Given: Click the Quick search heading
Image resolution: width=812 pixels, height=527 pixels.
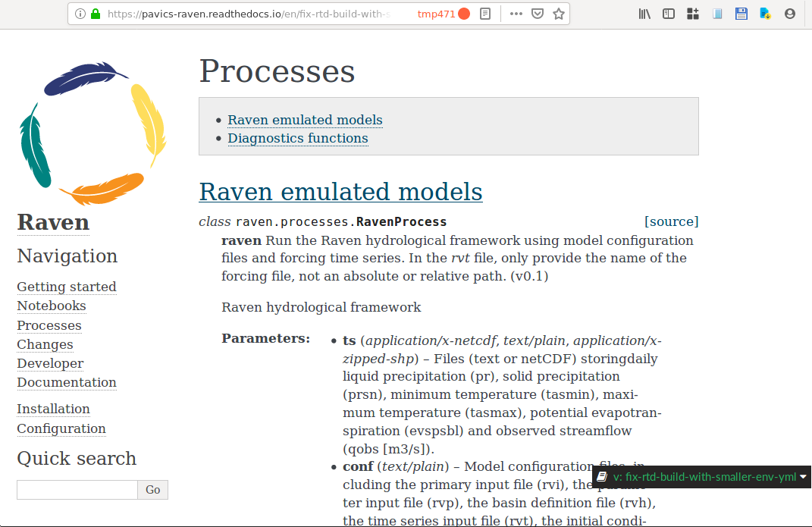Looking at the screenshot, I should coord(77,459).
